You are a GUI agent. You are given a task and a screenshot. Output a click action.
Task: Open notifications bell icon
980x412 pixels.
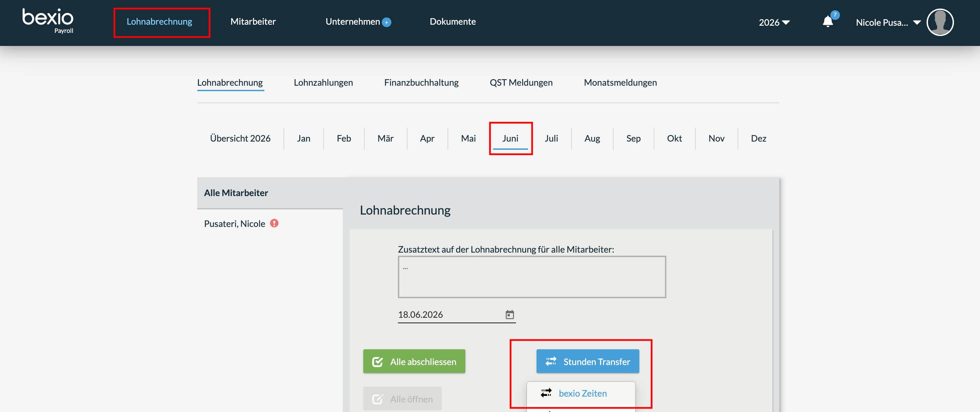[827, 22]
